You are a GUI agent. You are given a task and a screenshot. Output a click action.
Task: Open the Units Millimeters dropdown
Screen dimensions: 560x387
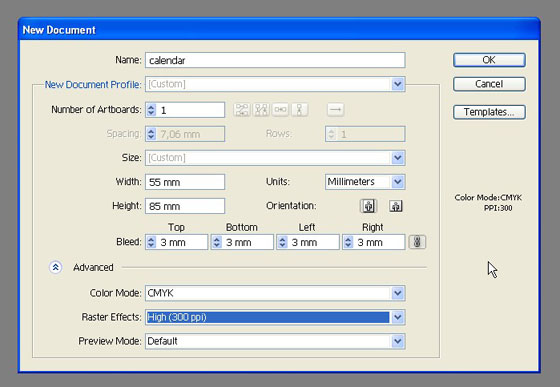tap(398, 182)
